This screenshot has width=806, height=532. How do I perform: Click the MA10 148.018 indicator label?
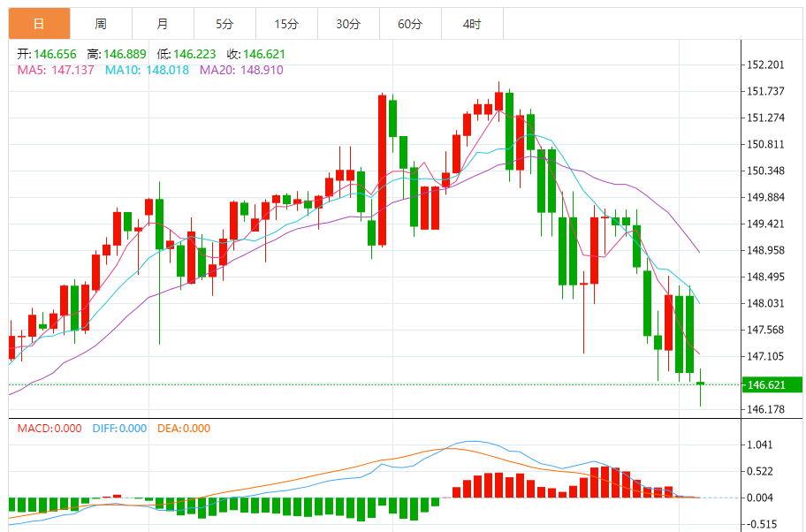(x=147, y=70)
